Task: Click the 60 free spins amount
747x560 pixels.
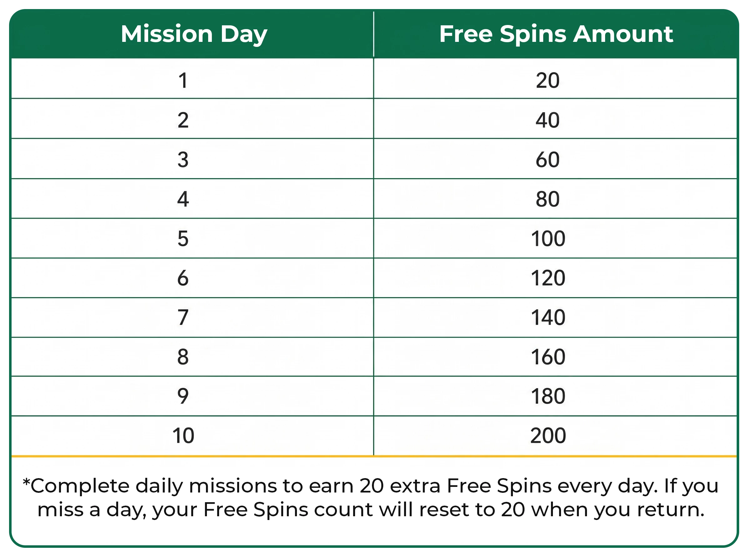Action: (x=548, y=160)
